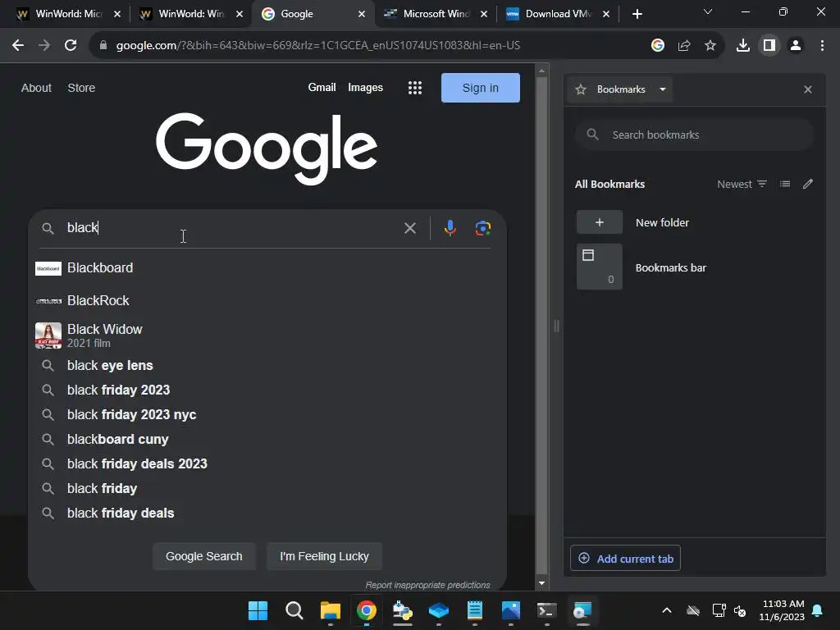Open the notification bell
The width and height of the screenshot is (840, 630).
point(818,610)
